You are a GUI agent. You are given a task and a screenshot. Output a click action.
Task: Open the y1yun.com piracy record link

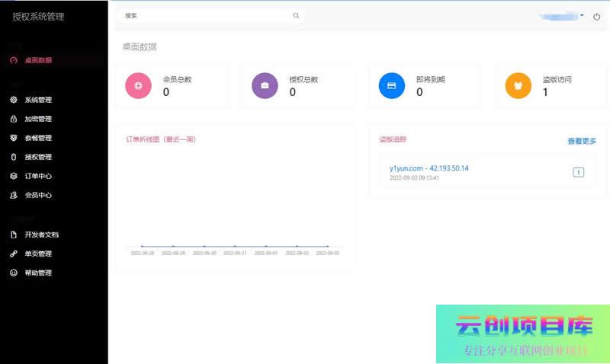(x=429, y=168)
